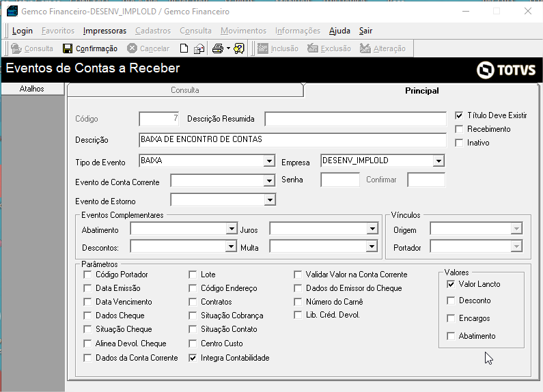Check Situação Cobrança checkbox
Viewport: 543px width, 392px height.
193,316
